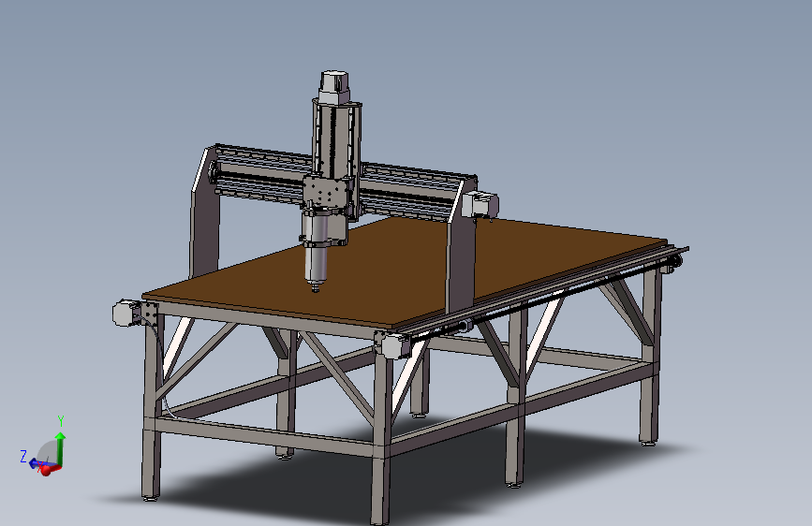Select the leveling foot under front-left leg
Screen dimensions: 812x526
pos(150,499)
